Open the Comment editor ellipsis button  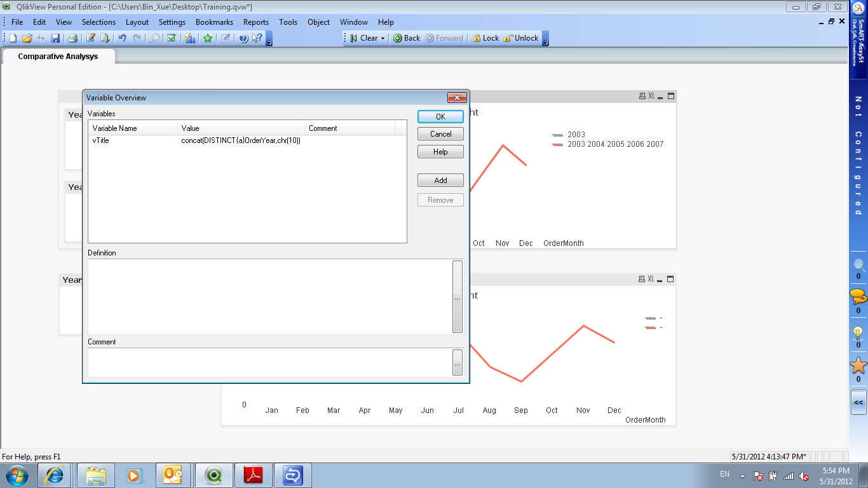458,362
